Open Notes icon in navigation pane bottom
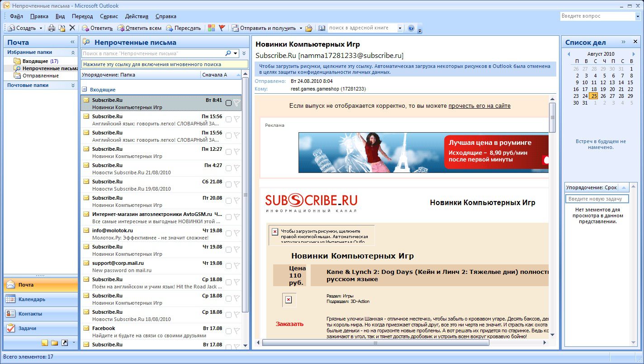Viewport: 644px width, 364px height. (45, 343)
